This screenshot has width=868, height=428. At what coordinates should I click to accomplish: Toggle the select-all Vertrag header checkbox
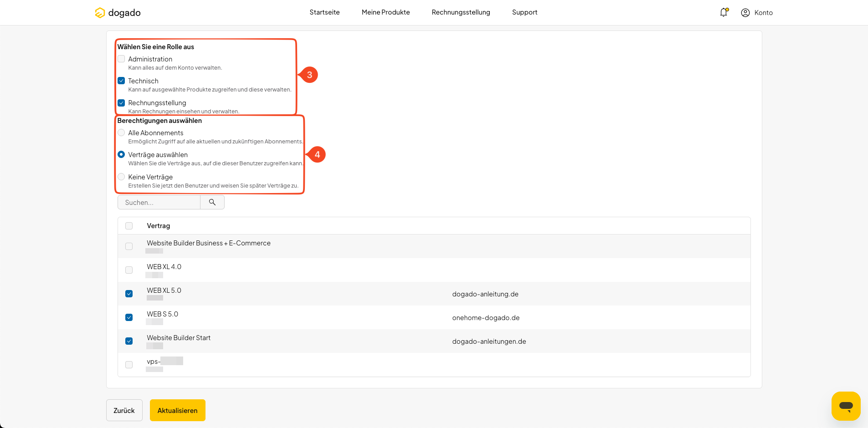click(129, 226)
